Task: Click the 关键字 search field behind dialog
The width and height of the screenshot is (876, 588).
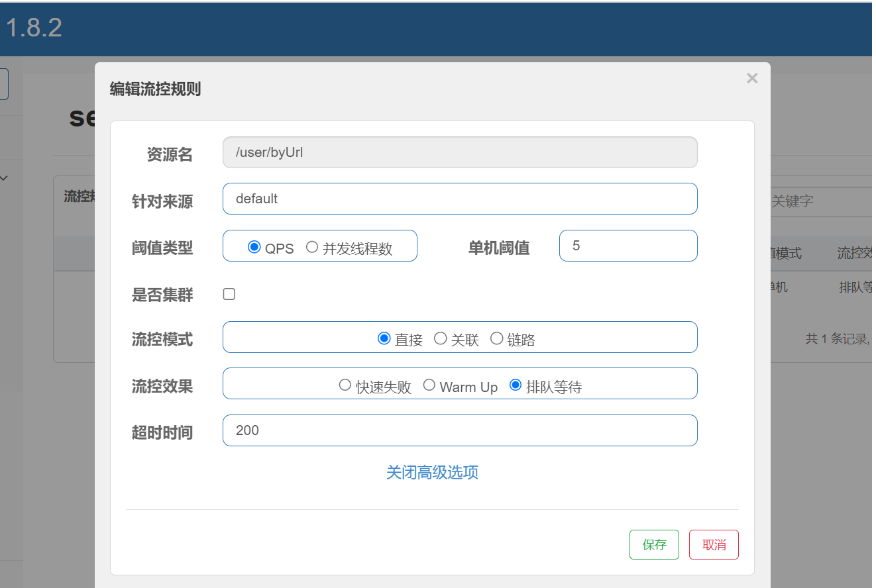Action: 822,201
